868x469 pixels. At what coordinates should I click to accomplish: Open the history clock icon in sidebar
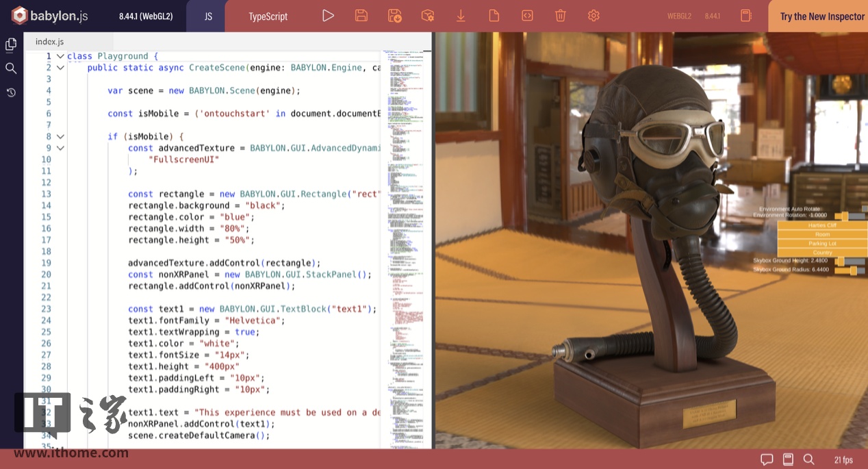11,92
